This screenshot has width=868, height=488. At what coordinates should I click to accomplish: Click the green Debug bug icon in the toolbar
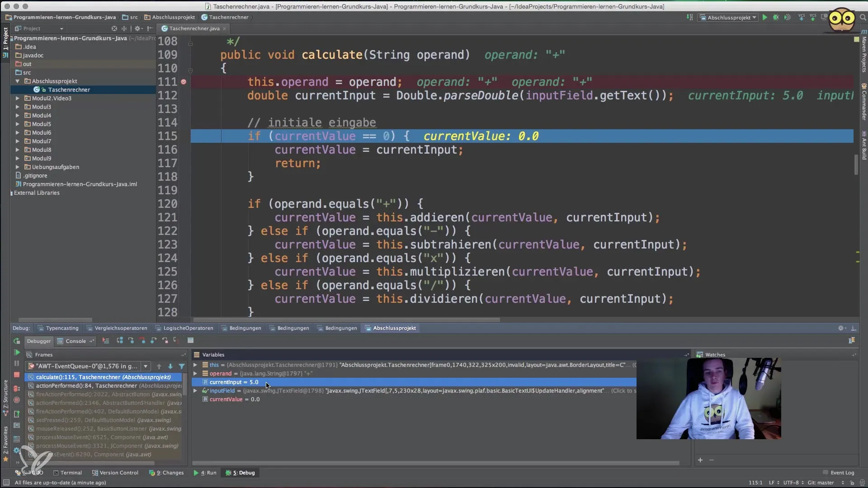(x=776, y=18)
